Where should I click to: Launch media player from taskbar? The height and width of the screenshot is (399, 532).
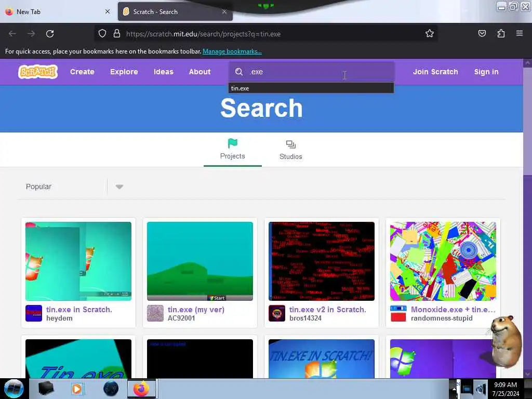[x=77, y=389]
